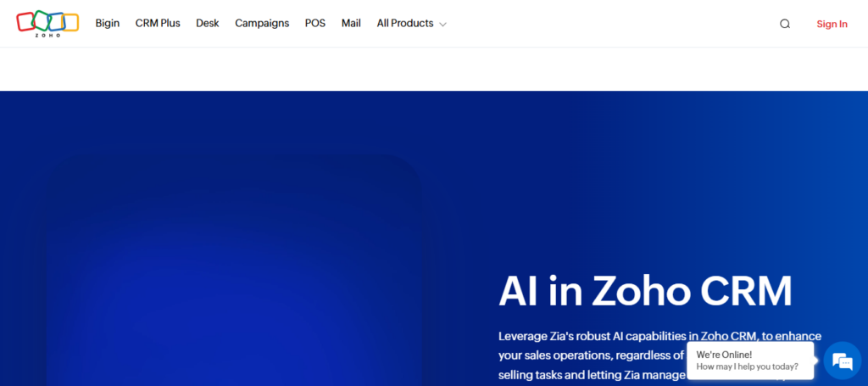Click the Zoho logo
868x386 pixels.
pyautogui.click(x=47, y=23)
